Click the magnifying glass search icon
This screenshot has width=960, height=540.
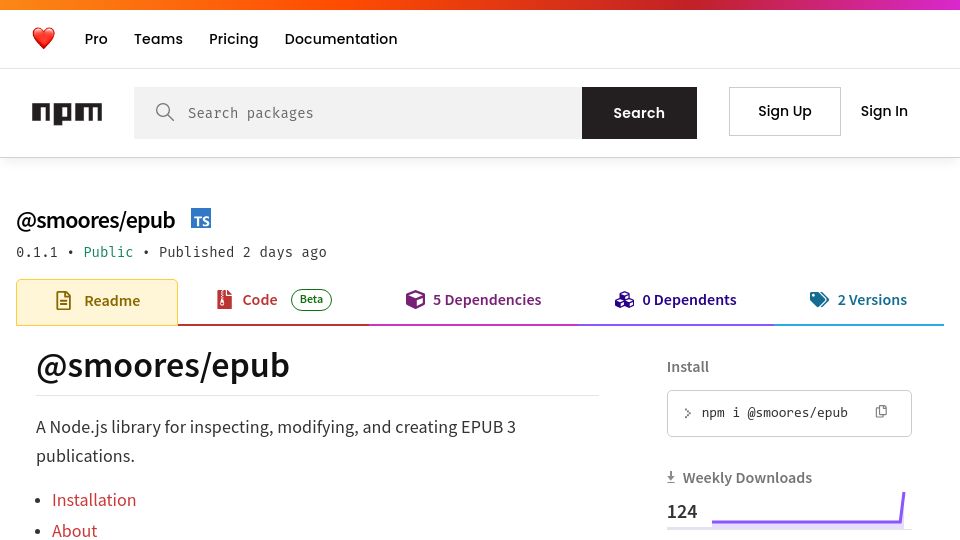pos(165,112)
